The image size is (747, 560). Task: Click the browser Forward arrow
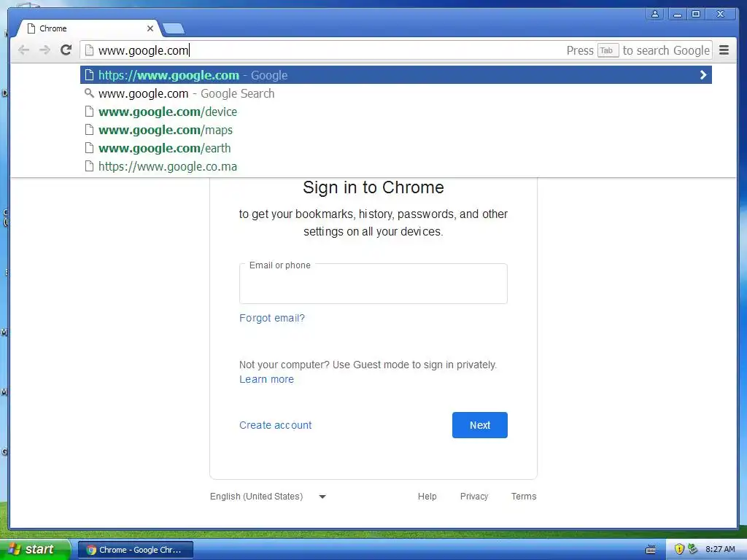[44, 50]
